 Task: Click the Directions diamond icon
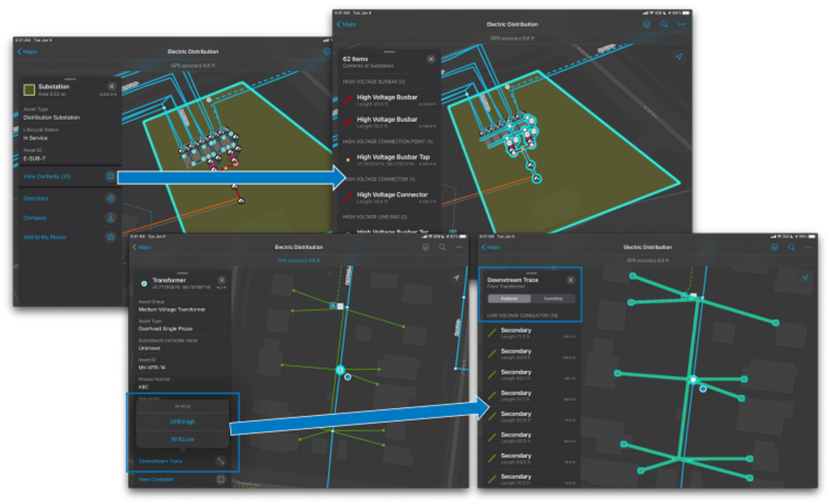(x=111, y=198)
